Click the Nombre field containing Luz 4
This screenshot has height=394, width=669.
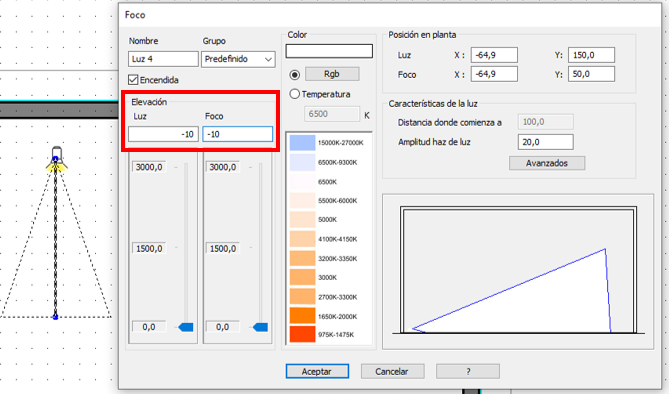[x=163, y=59]
